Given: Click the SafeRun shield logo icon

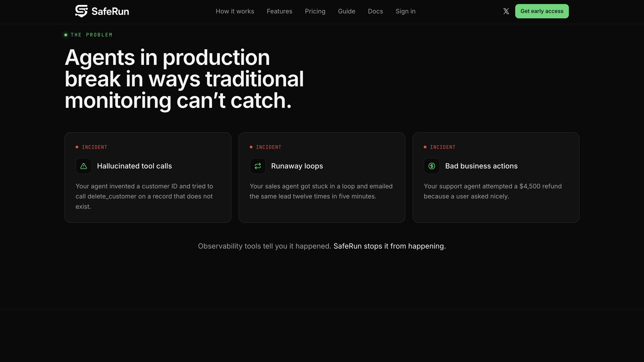Looking at the screenshot, I should (x=81, y=11).
